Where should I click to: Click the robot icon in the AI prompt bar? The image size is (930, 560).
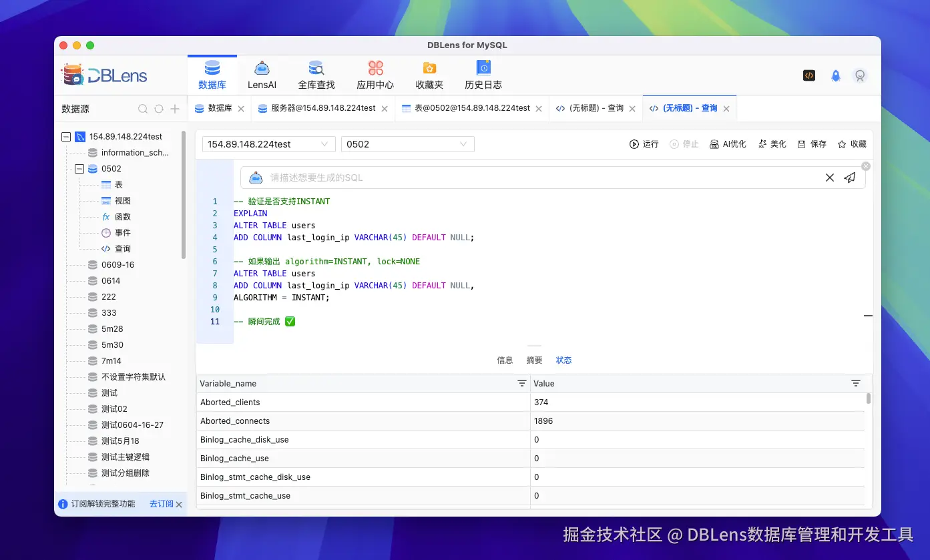coord(256,178)
